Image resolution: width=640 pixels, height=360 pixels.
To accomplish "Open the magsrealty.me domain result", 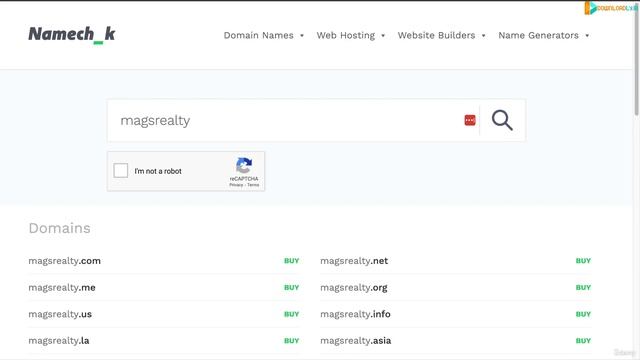I will pos(62,288).
